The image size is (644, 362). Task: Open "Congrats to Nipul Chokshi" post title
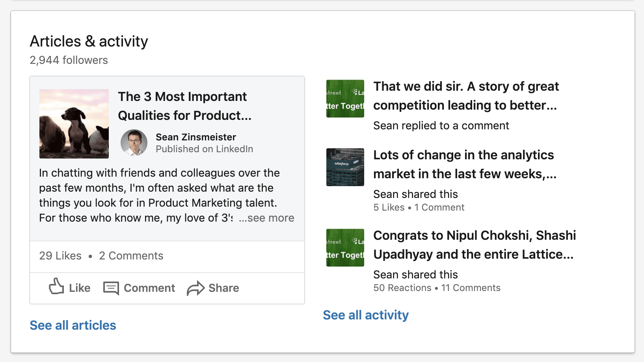click(474, 245)
